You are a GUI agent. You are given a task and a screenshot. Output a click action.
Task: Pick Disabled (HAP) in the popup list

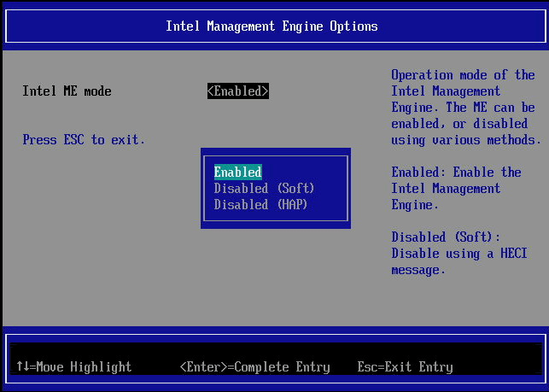(260, 205)
